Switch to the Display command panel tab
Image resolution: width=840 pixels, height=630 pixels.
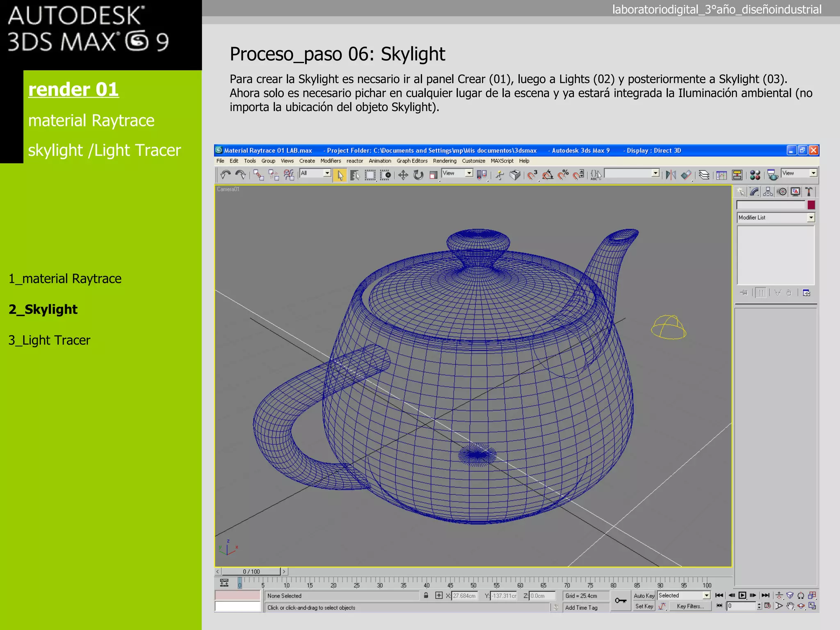coord(796,192)
